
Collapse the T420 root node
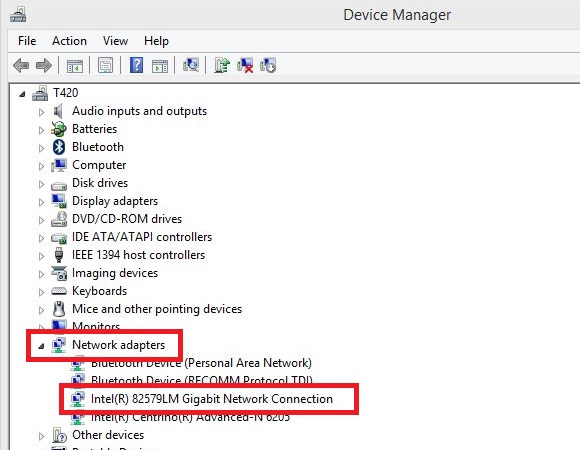click(x=23, y=94)
